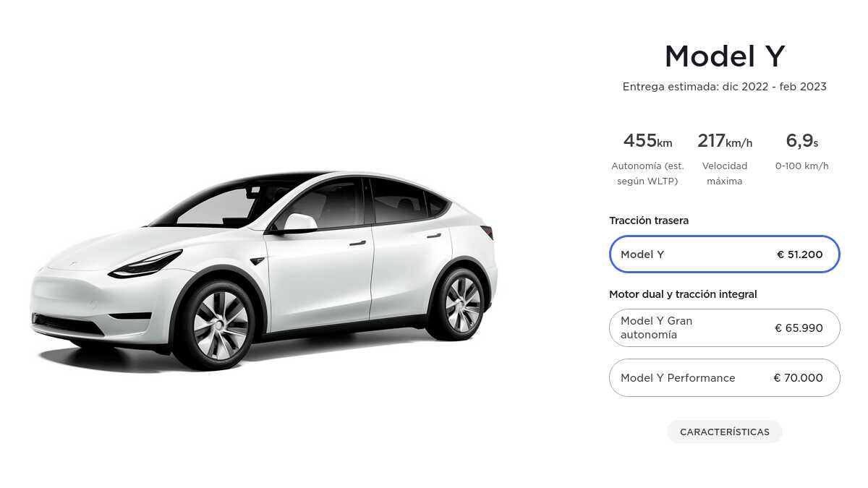Click the € 70.000 price text
This screenshot has height=488, width=868.
coord(798,378)
